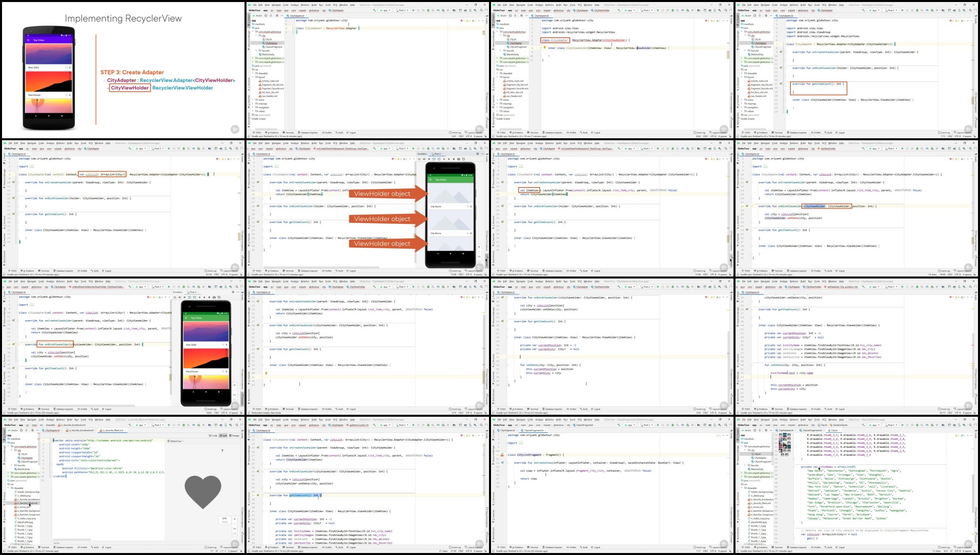Click active Split view toggle in vector editor
Viewport: 980px width, 555px height.
coord(223,435)
